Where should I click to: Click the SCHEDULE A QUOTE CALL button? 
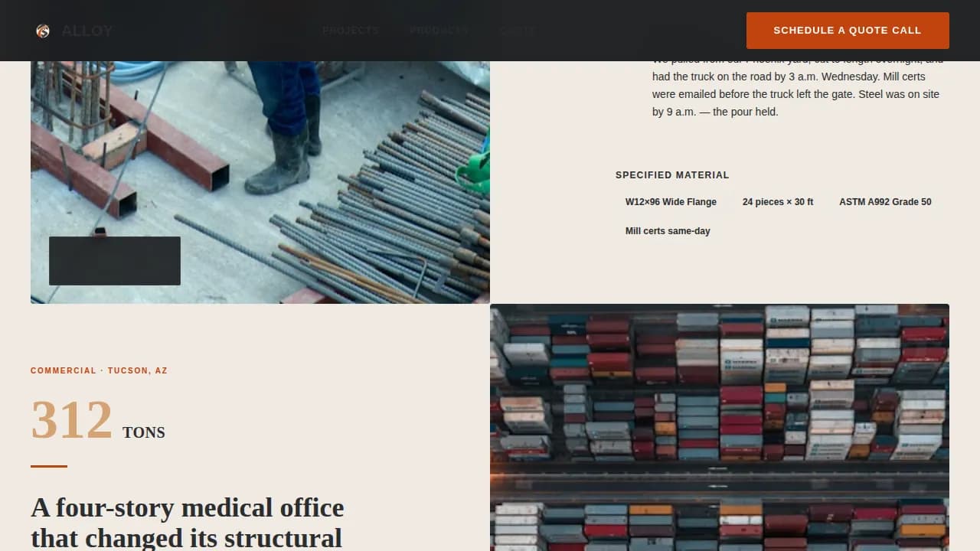tap(847, 30)
